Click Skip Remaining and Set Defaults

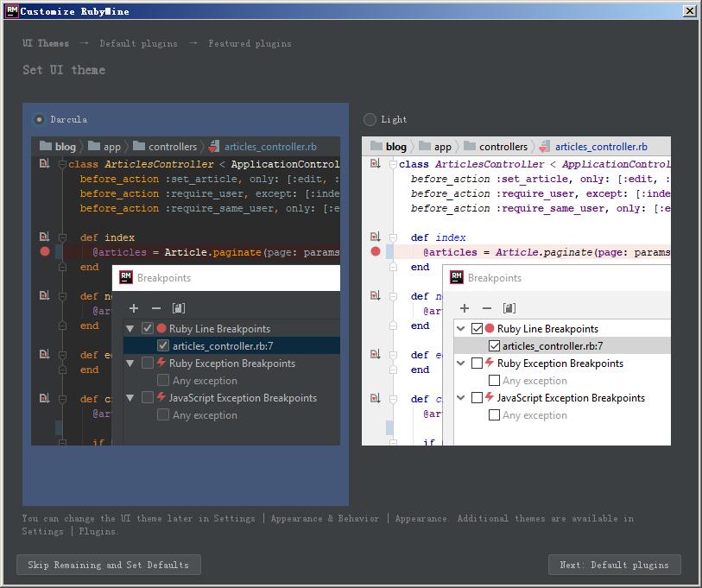tap(108, 565)
